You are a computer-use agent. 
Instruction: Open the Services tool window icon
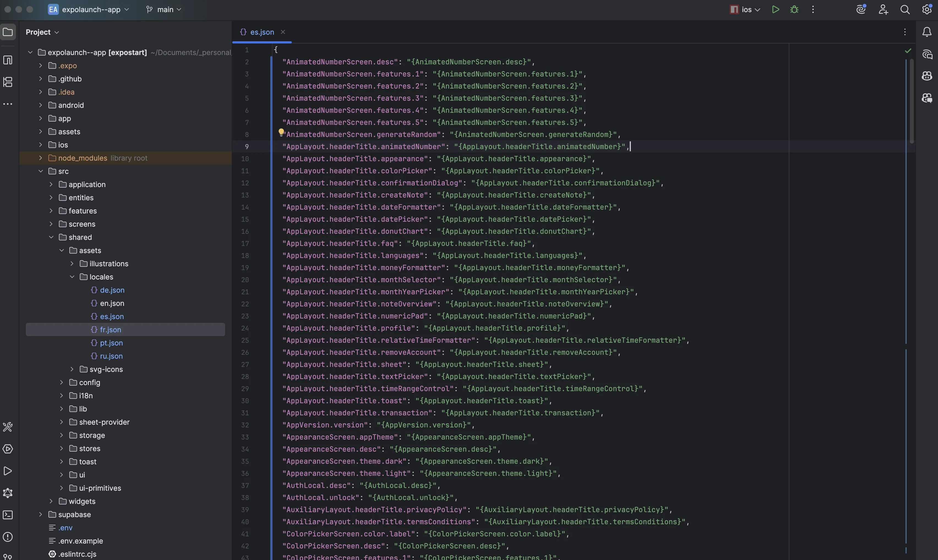point(8,449)
